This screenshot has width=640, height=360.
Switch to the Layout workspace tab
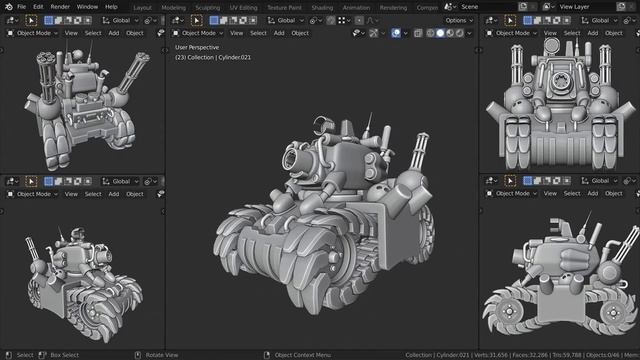pos(142,8)
